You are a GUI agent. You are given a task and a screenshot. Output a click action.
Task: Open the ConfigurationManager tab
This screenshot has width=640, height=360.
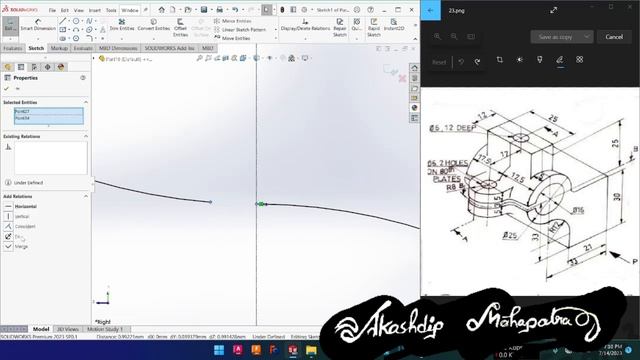[34, 67]
